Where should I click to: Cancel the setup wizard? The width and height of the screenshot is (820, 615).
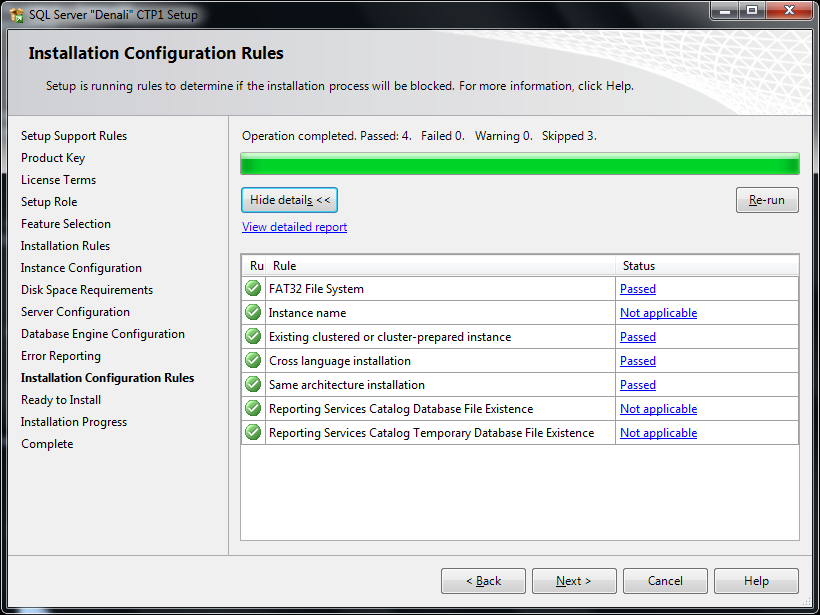tap(665, 581)
